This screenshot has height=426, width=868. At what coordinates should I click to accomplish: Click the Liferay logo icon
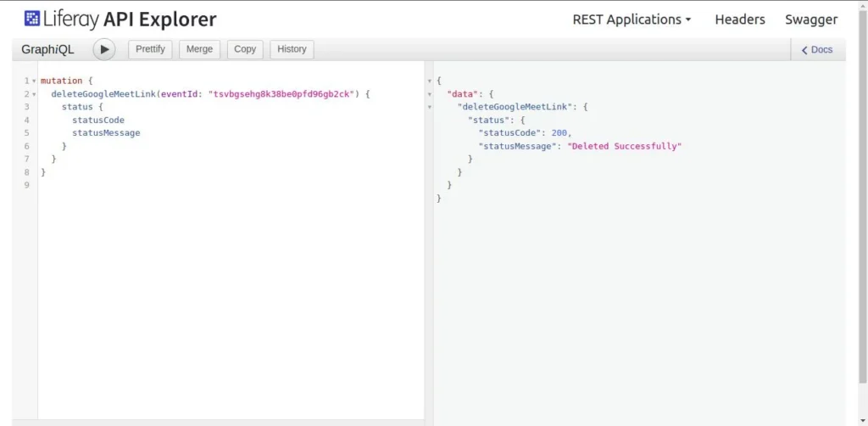point(32,19)
